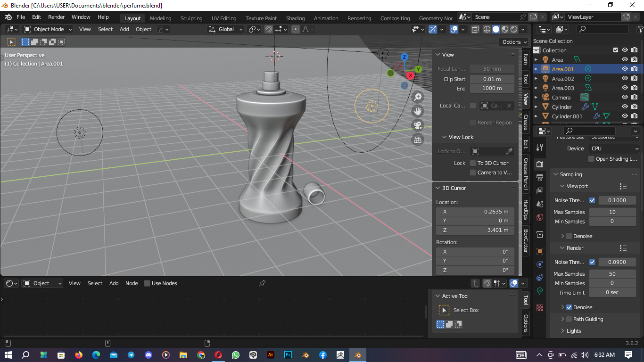Click the Clip Start value field
Image resolution: width=644 pixels, height=362 pixels.
(492, 79)
